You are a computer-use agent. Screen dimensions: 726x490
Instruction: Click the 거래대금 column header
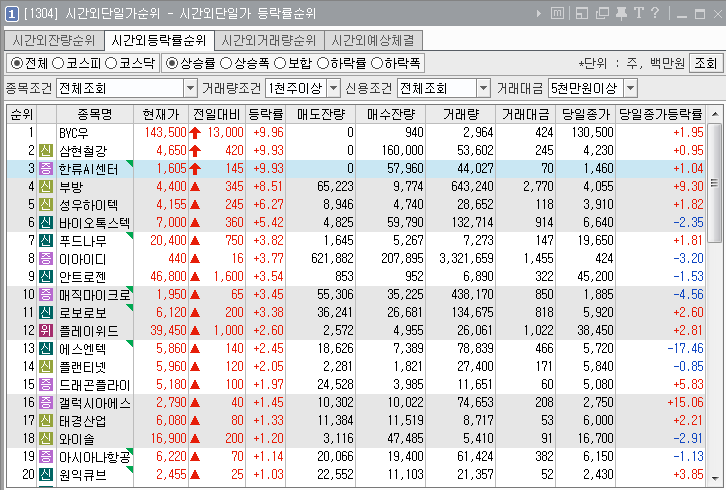coord(526,114)
